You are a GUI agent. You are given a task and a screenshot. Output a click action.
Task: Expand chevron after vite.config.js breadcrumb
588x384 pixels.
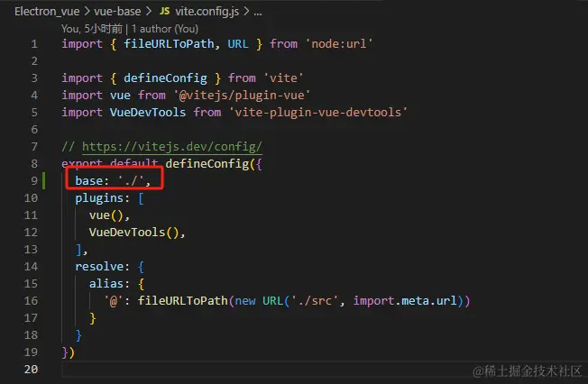point(246,11)
